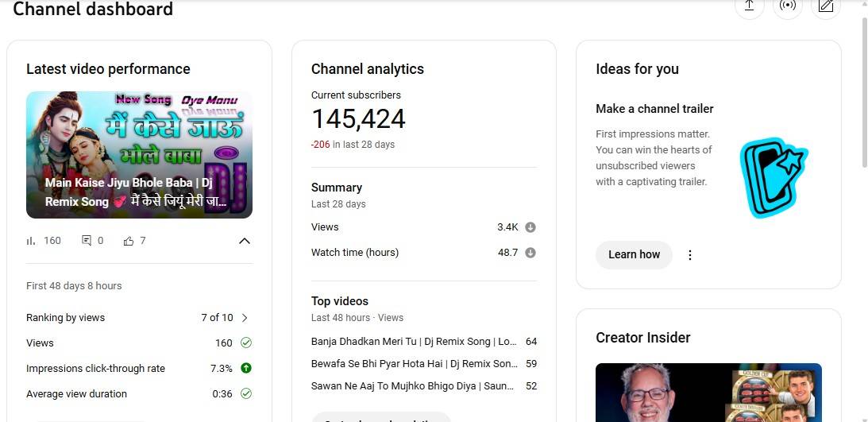
Task: Click the likes thumbs-up icon
Action: [129, 241]
